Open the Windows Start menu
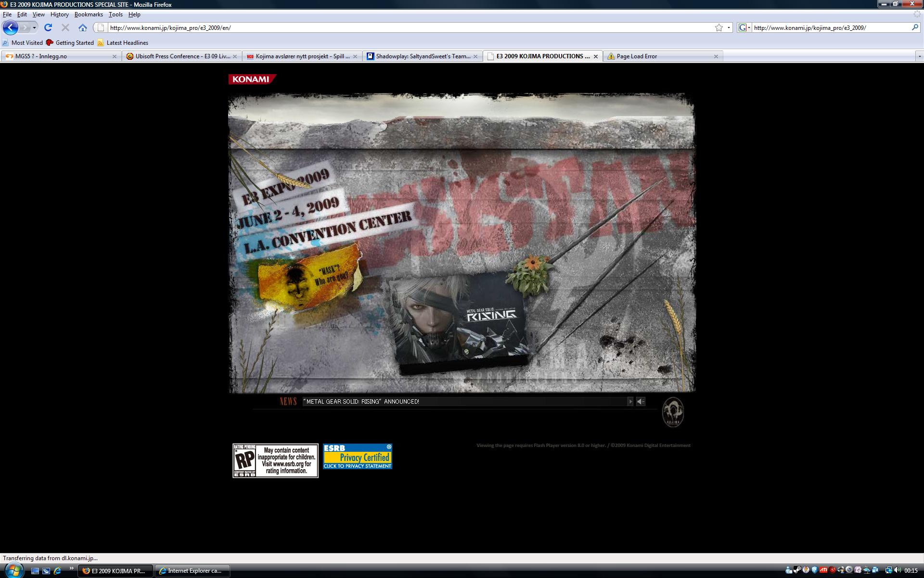Screen dimensions: 924x578 point(13,571)
